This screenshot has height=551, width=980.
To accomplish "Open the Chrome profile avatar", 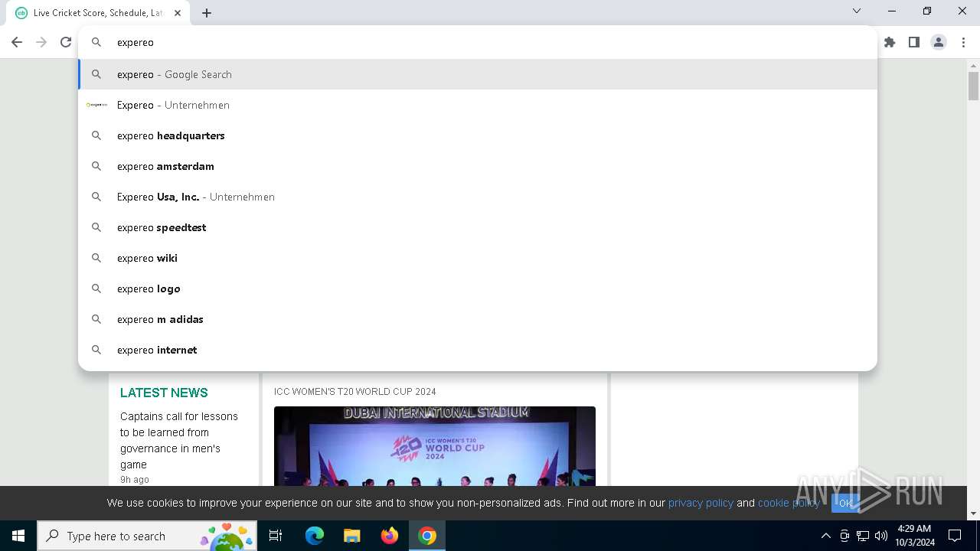I will click(939, 42).
